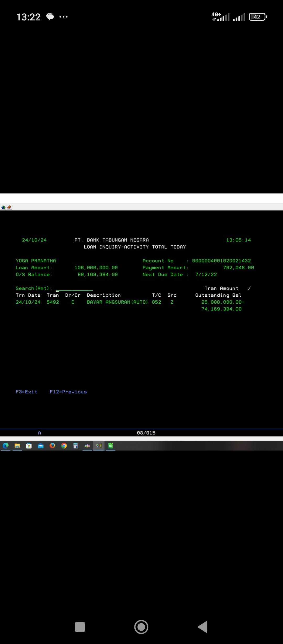
Task: Open the help book toolbar icon
Action: (x=9, y=207)
